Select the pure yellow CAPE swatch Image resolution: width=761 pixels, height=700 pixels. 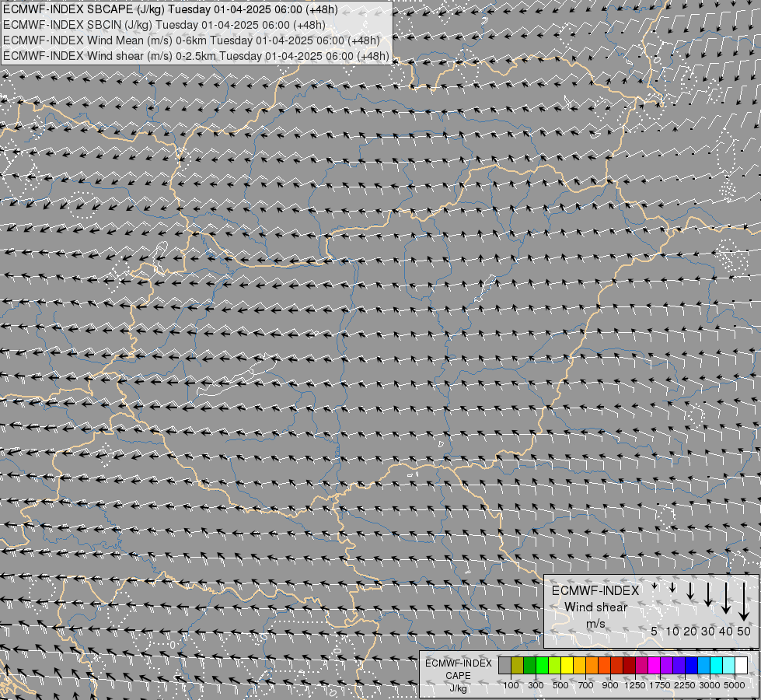pyautogui.click(x=567, y=665)
